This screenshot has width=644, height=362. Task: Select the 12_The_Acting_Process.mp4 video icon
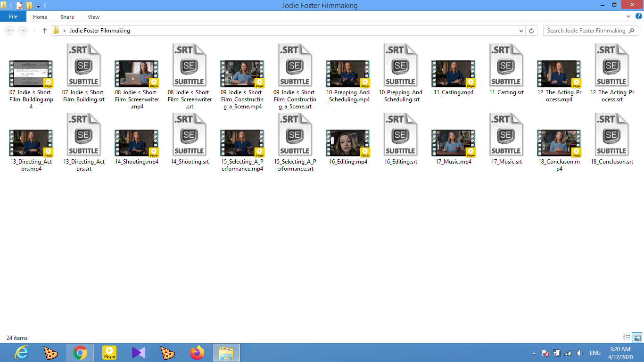point(559,74)
